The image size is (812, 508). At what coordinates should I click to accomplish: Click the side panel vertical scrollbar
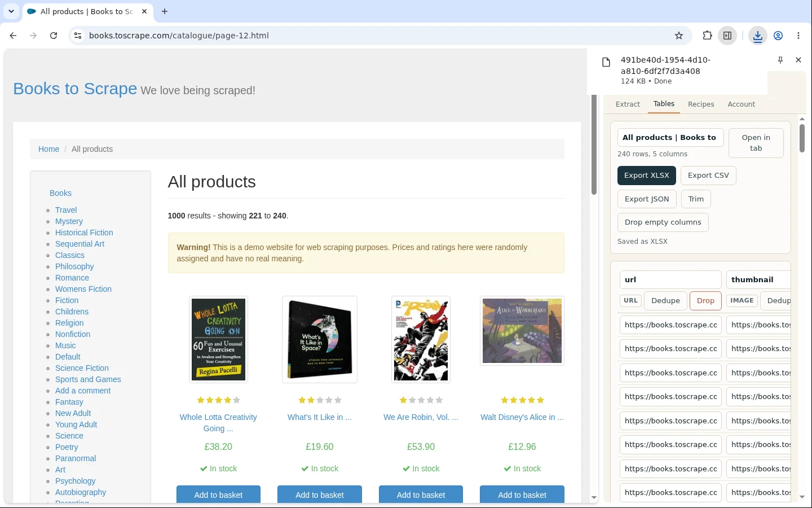(802, 138)
